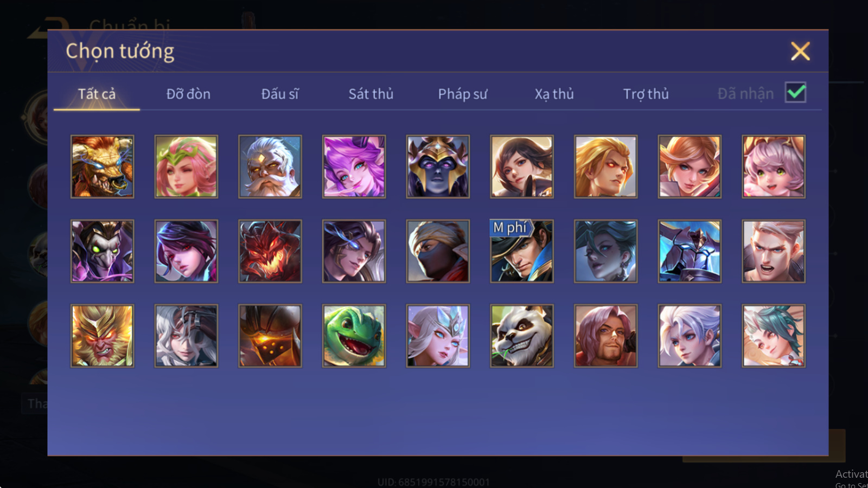This screenshot has width=868, height=488.
Task: Choose the hero marked M phí
Action: 522,251
